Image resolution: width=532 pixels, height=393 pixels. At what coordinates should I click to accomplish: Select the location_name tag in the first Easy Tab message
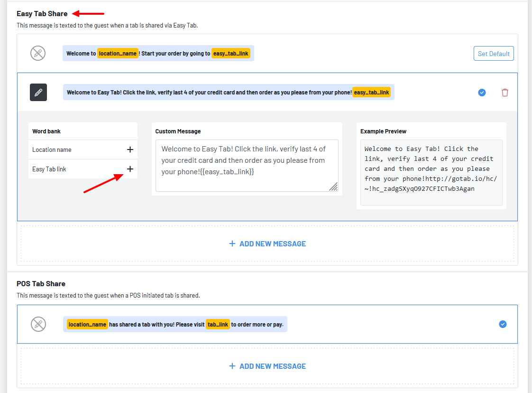(118, 53)
